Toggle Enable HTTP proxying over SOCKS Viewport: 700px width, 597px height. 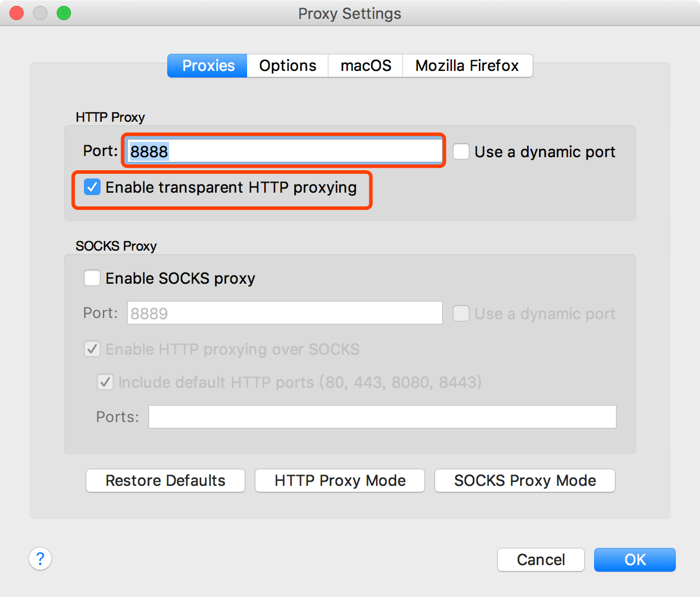92,349
